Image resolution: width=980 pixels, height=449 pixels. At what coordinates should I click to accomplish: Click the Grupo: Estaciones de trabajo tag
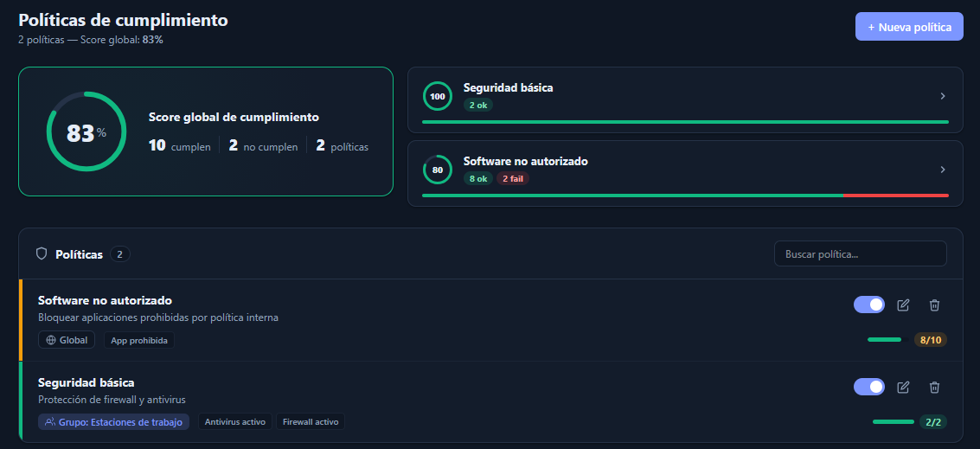pyautogui.click(x=113, y=422)
